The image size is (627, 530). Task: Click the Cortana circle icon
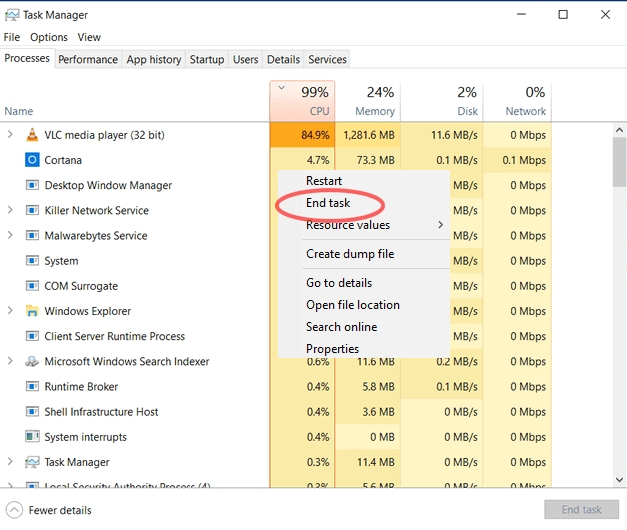point(32,160)
